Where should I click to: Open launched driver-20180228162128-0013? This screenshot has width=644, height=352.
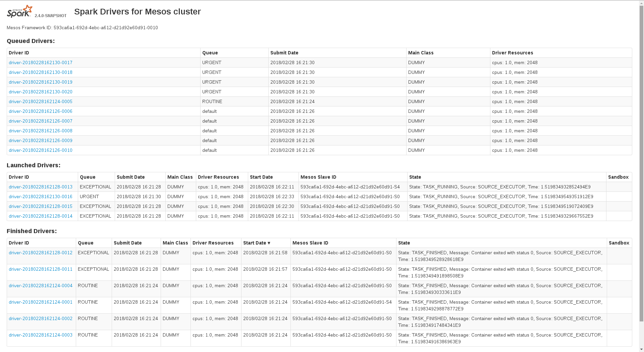coord(41,187)
